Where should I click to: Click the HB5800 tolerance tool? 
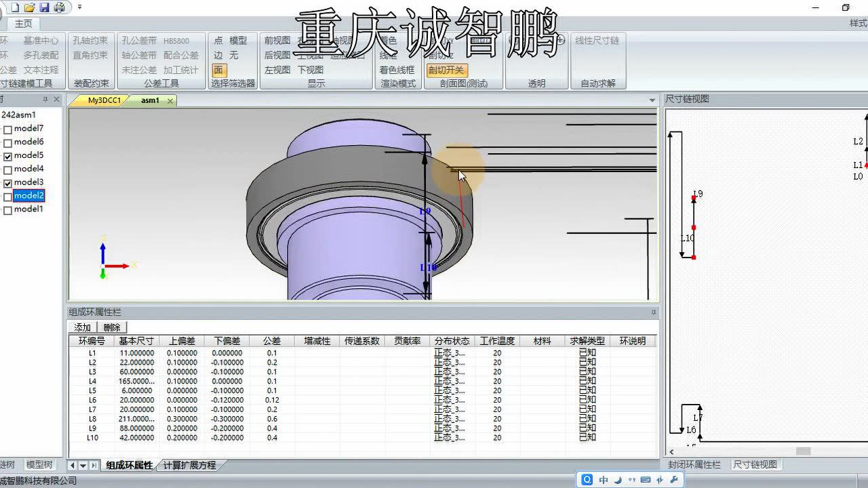(176, 41)
